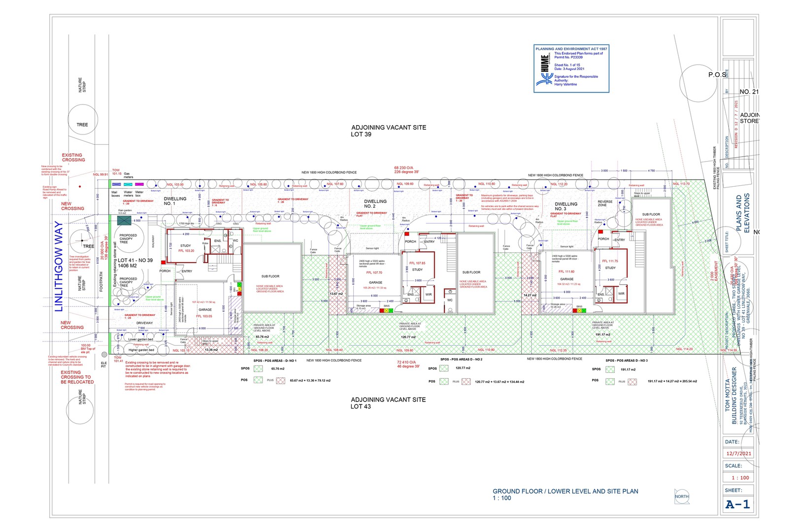Select the cyan water meters symbol
The height and width of the screenshot is (532, 798).
coord(128,184)
